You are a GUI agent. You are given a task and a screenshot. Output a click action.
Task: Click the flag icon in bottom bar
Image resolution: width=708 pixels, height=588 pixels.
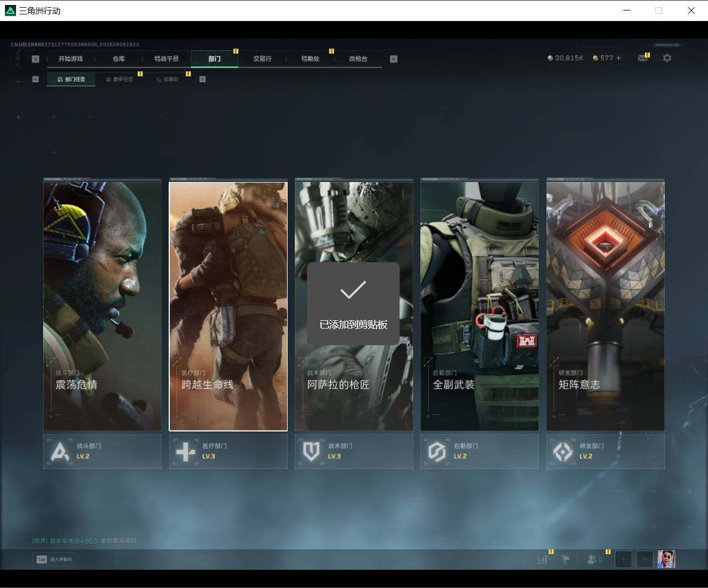565,559
